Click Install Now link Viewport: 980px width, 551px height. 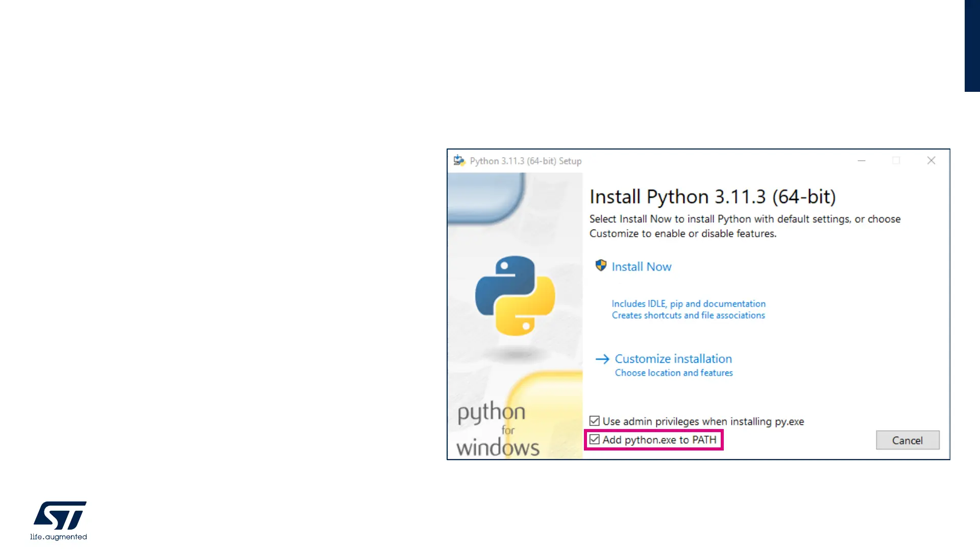tap(641, 267)
